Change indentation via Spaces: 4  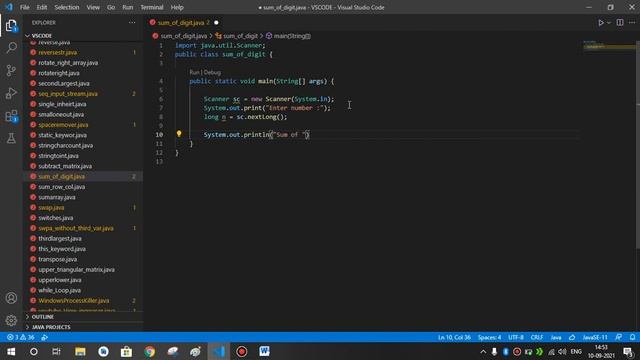[x=489, y=337]
